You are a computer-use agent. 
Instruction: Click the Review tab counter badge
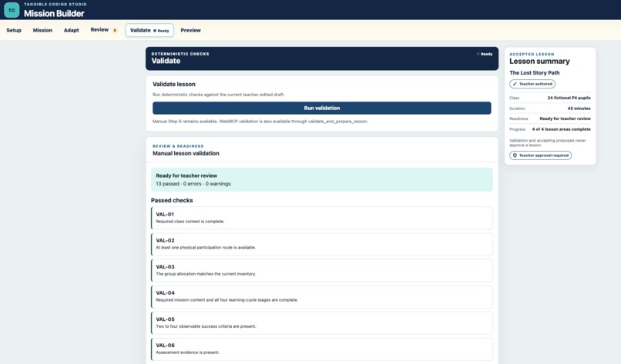click(115, 30)
